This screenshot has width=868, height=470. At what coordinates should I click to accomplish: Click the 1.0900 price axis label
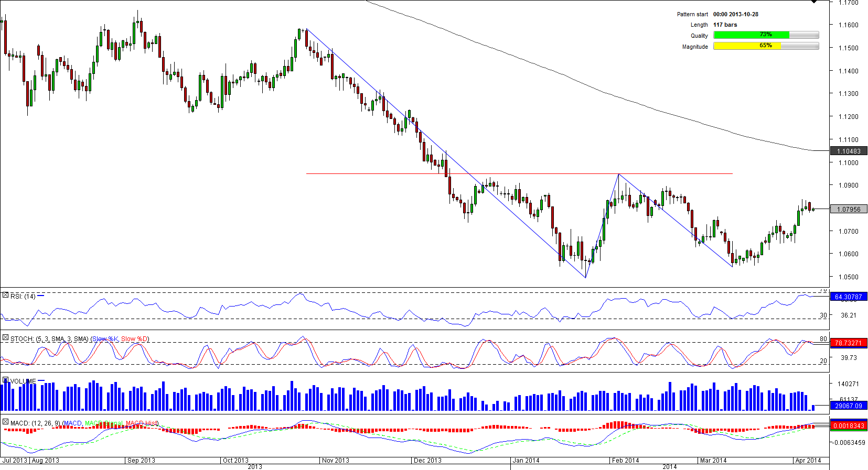[x=849, y=185]
